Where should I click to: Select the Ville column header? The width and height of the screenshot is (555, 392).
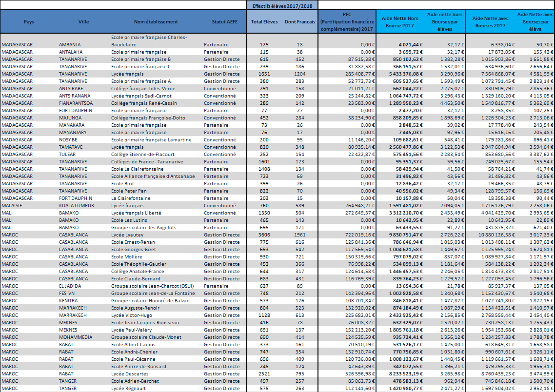(83, 21)
